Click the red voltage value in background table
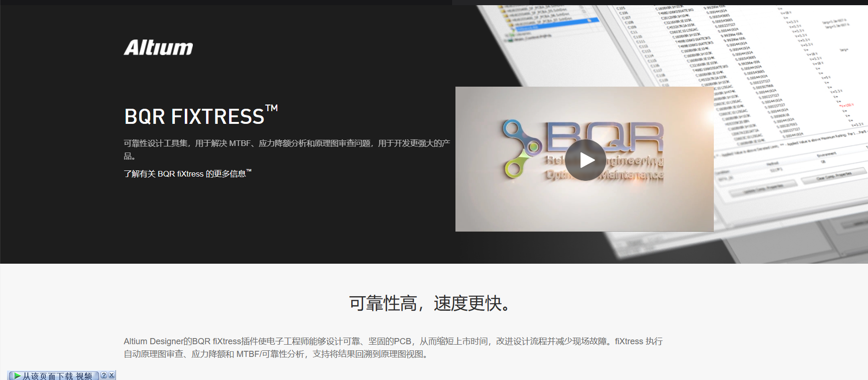868x380 pixels. click(x=847, y=105)
